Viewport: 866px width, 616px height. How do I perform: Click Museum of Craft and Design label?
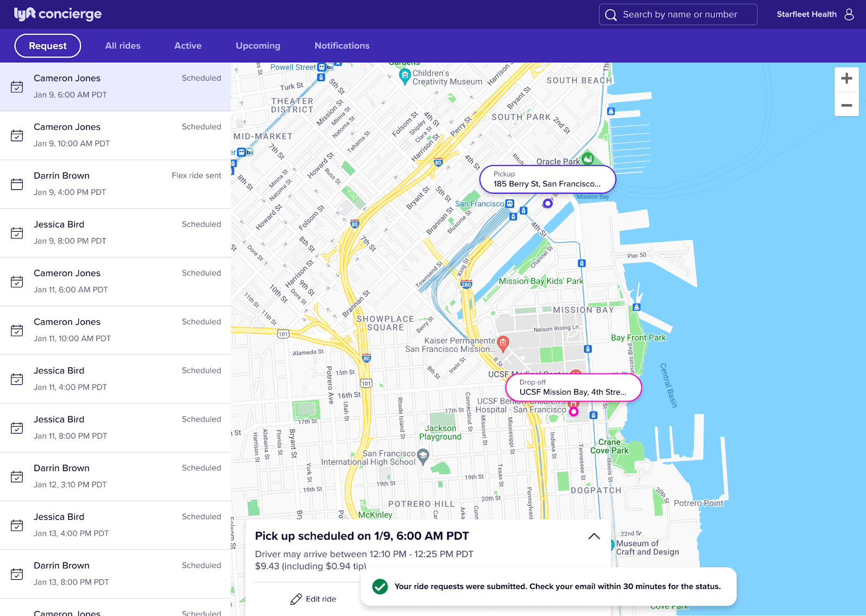click(x=647, y=548)
